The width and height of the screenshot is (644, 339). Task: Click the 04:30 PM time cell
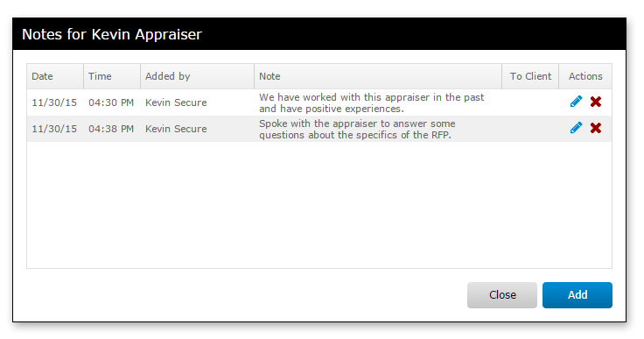111,102
